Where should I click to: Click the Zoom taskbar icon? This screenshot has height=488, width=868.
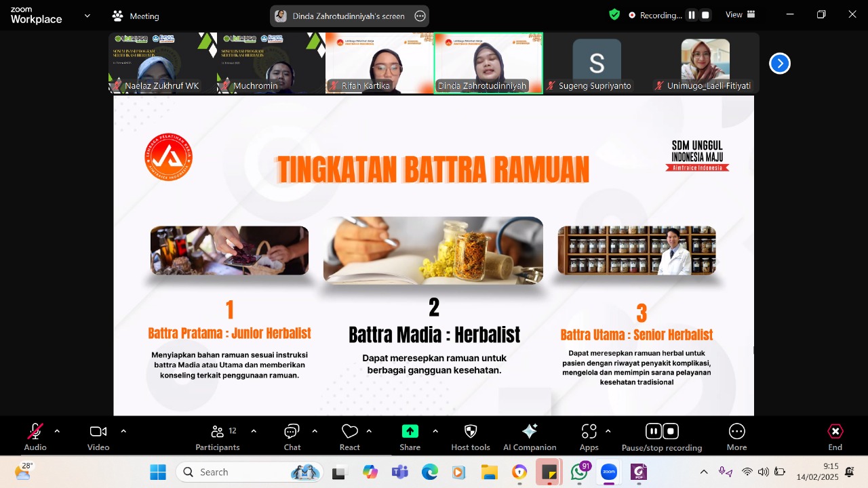tap(609, 472)
